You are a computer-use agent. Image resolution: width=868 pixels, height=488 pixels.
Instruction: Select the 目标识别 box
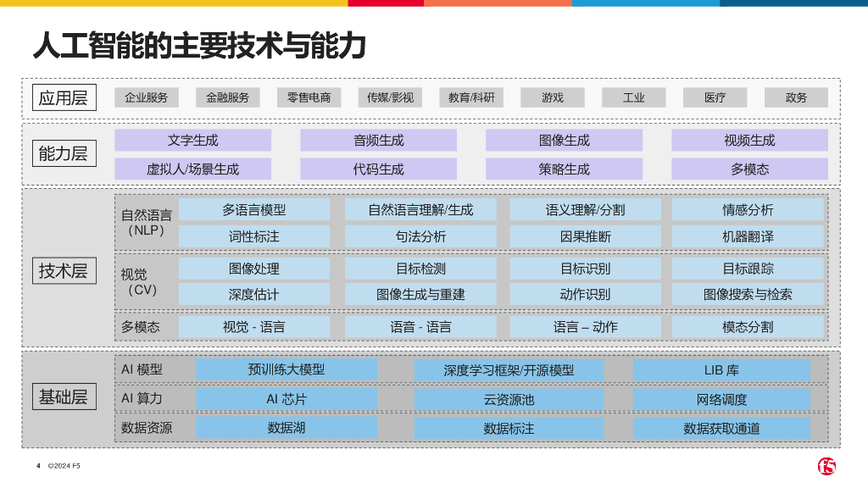(x=585, y=269)
